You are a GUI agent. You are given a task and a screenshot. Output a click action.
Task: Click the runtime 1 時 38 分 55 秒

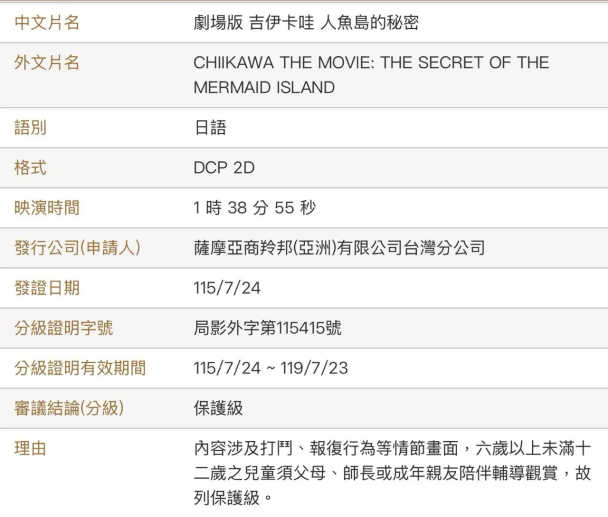tap(254, 207)
